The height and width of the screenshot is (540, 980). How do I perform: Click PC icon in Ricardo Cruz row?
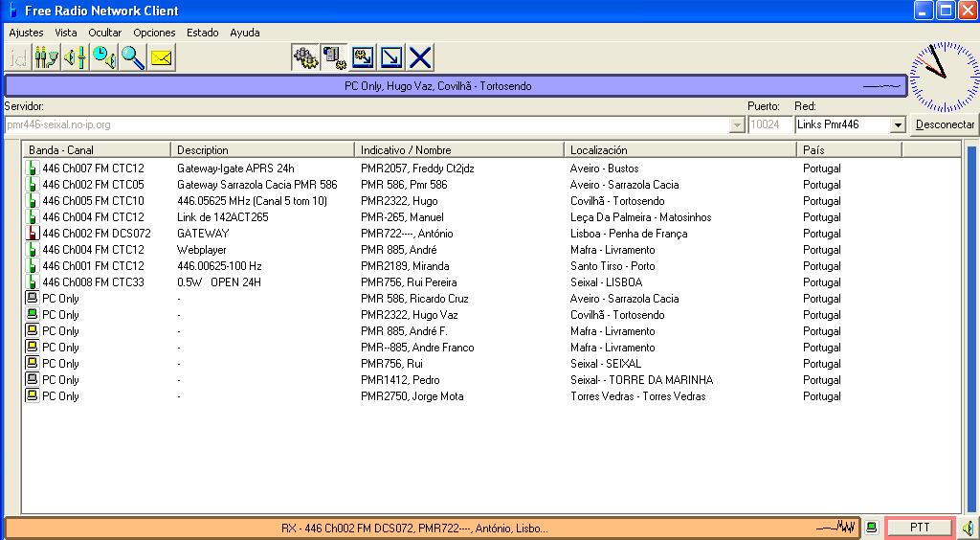pos(32,298)
